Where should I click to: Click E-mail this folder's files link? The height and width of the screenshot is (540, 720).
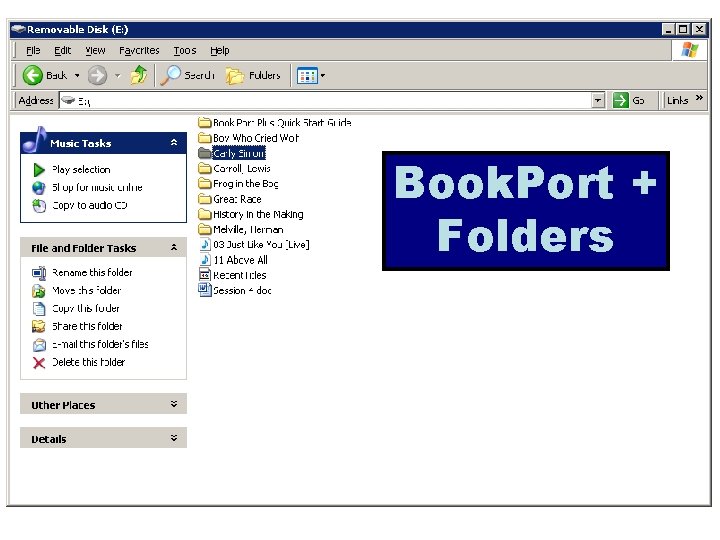click(100, 344)
